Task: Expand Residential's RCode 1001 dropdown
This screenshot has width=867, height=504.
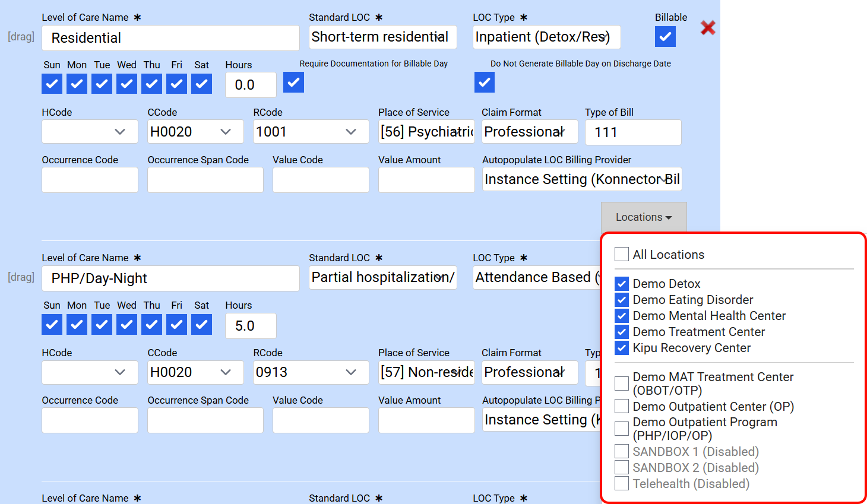Action: click(306, 132)
